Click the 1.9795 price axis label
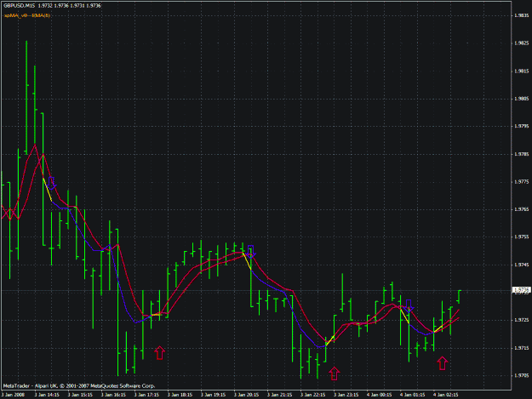The width and height of the screenshot is (532, 399). [522, 127]
